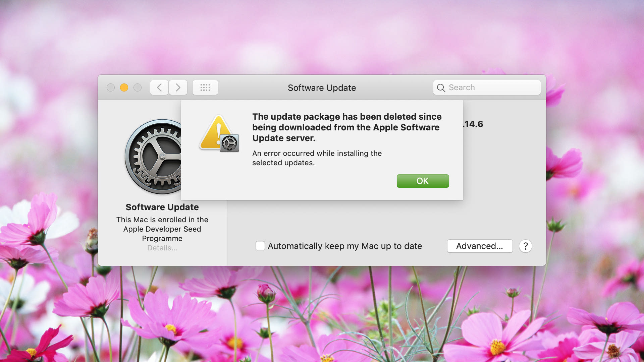
Task: Click Details link under Software Update
Action: pos(161,247)
